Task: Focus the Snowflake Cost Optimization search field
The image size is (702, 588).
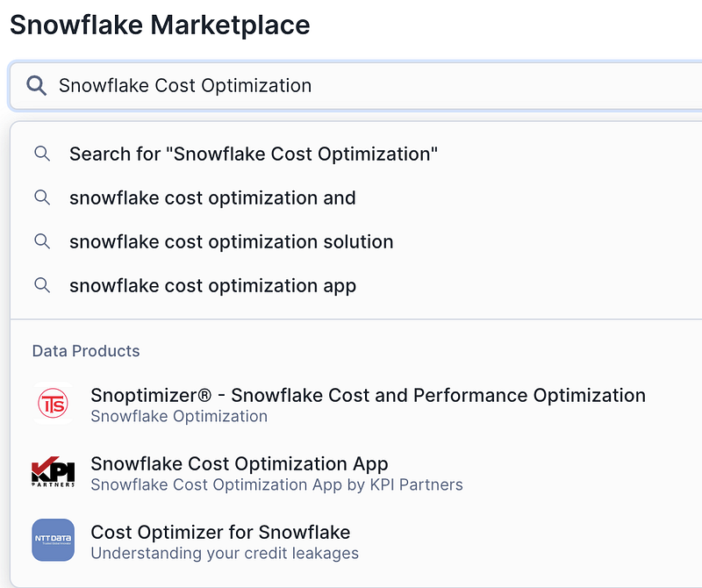Action: (356, 85)
